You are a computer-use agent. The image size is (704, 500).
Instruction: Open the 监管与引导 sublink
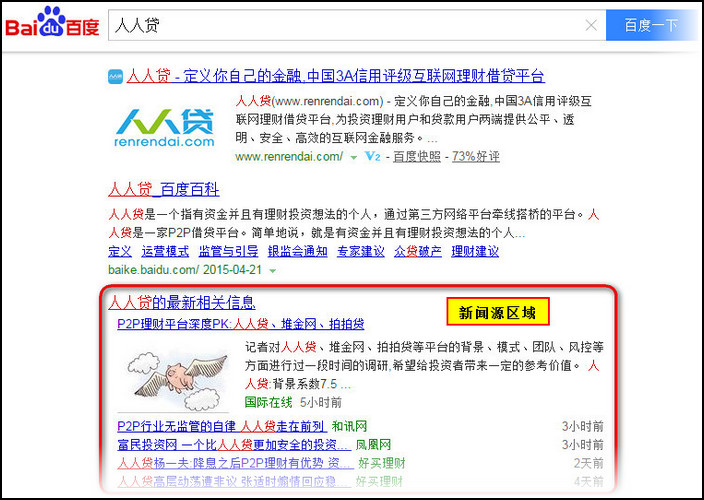coord(229,251)
